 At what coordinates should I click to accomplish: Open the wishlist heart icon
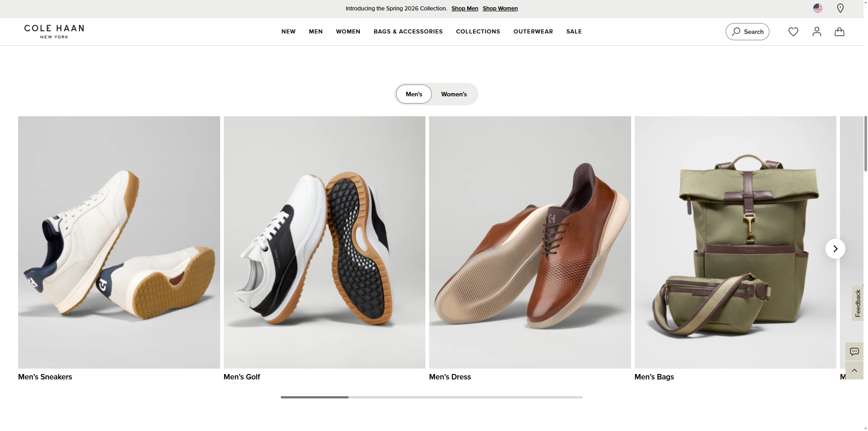click(793, 32)
